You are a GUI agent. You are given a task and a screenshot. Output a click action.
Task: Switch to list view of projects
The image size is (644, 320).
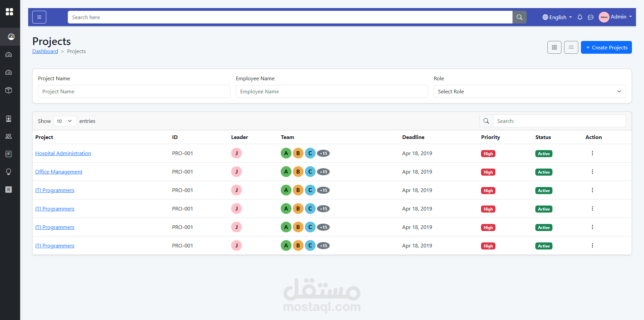coord(571,47)
